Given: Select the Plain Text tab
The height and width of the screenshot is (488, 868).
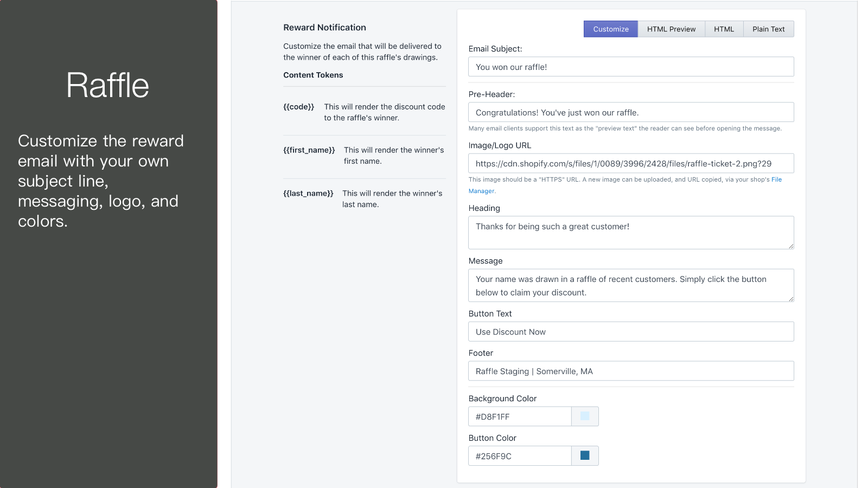Looking at the screenshot, I should point(768,29).
